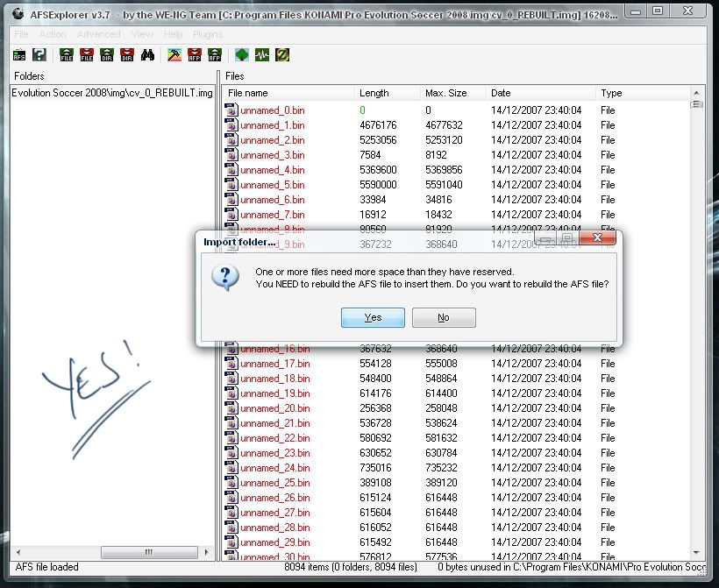Click the file icon beside unnamed_2.bin
Screen dimensions: 719x588
point(231,140)
